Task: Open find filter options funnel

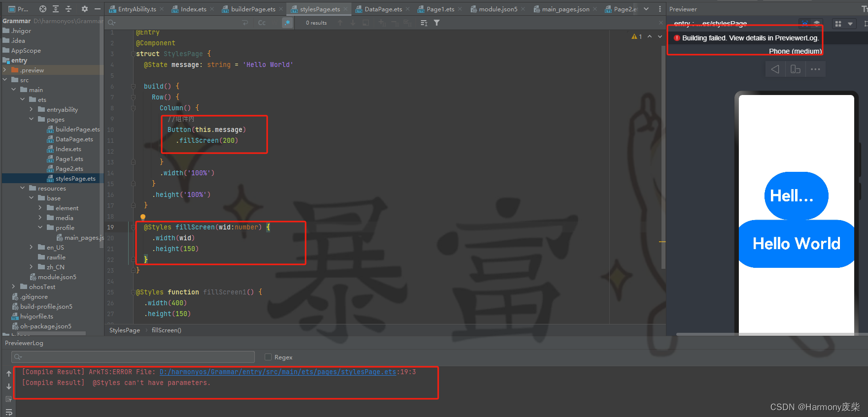Action: [437, 23]
